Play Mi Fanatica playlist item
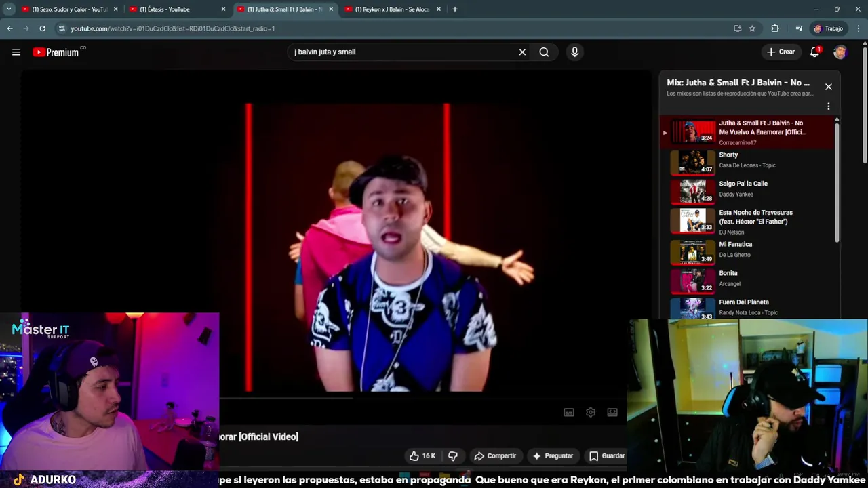The width and height of the screenshot is (868, 488). (748, 252)
